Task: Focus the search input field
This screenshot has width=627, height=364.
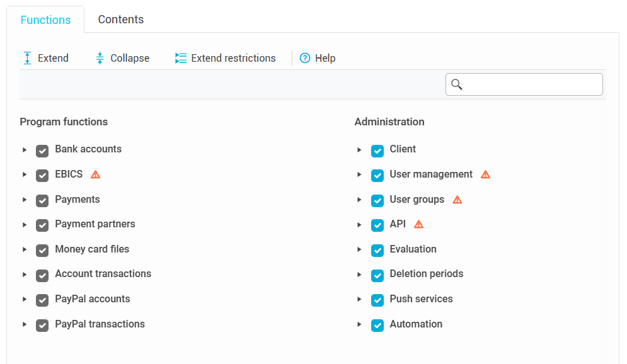Action: [x=532, y=84]
